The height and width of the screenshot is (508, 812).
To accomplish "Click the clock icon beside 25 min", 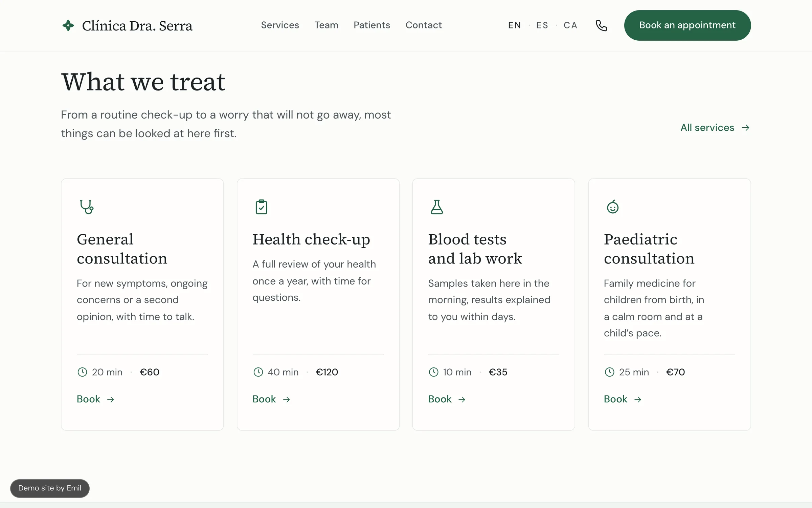I will point(609,372).
